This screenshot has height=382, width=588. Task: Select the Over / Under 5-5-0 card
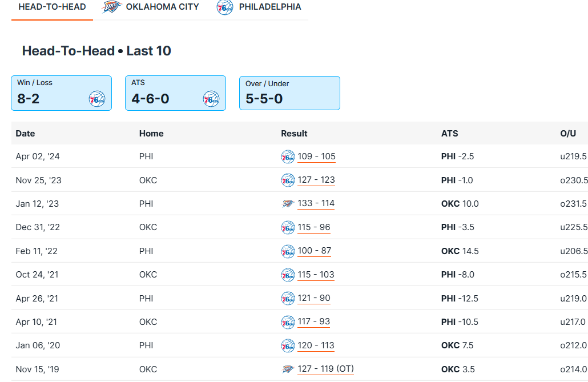pos(290,93)
